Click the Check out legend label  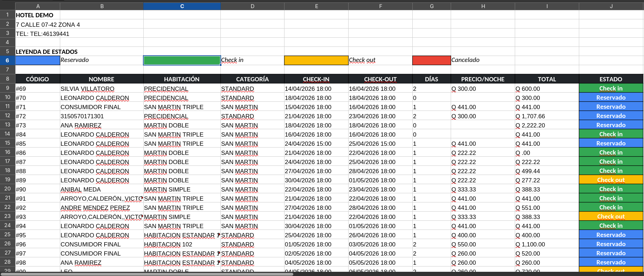362,60
